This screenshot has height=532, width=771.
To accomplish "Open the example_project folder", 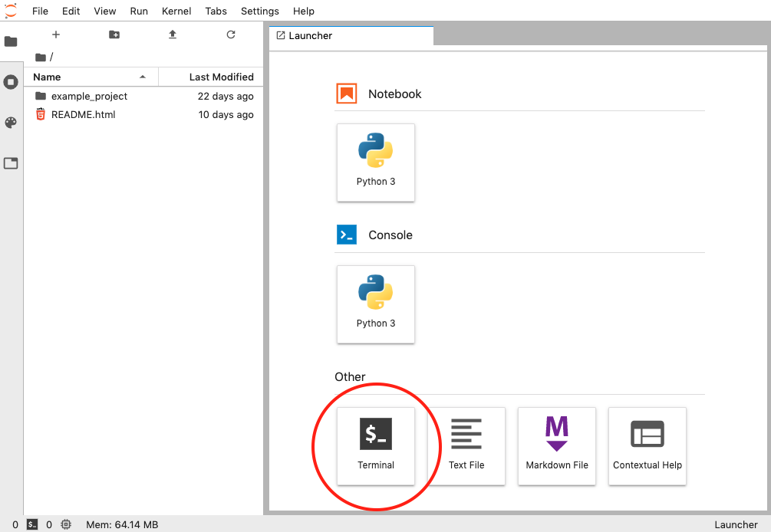I will tap(89, 97).
